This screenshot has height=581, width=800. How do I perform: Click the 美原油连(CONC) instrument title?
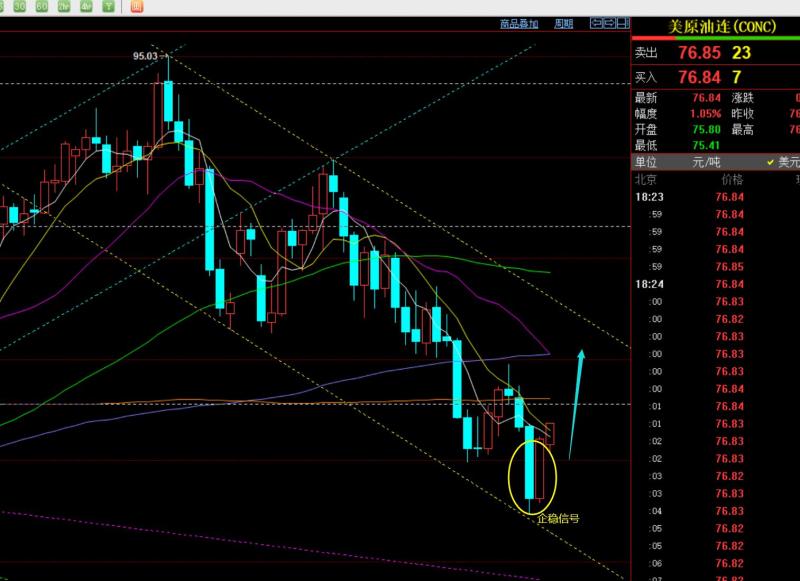pos(722,27)
